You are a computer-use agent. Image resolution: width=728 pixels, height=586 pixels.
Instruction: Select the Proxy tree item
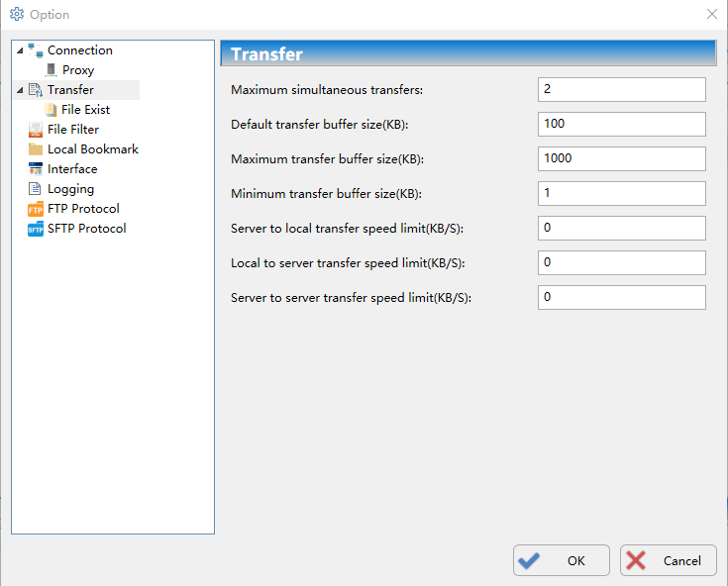[78, 70]
